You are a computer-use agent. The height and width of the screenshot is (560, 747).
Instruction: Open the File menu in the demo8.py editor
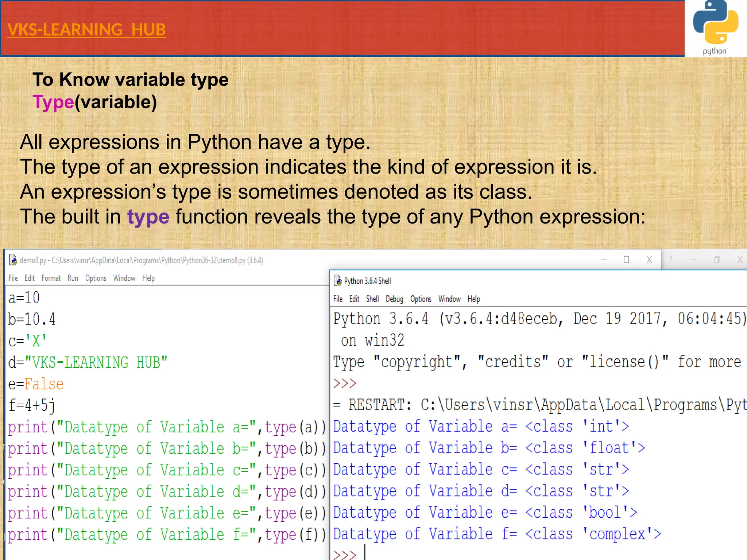pyautogui.click(x=13, y=278)
